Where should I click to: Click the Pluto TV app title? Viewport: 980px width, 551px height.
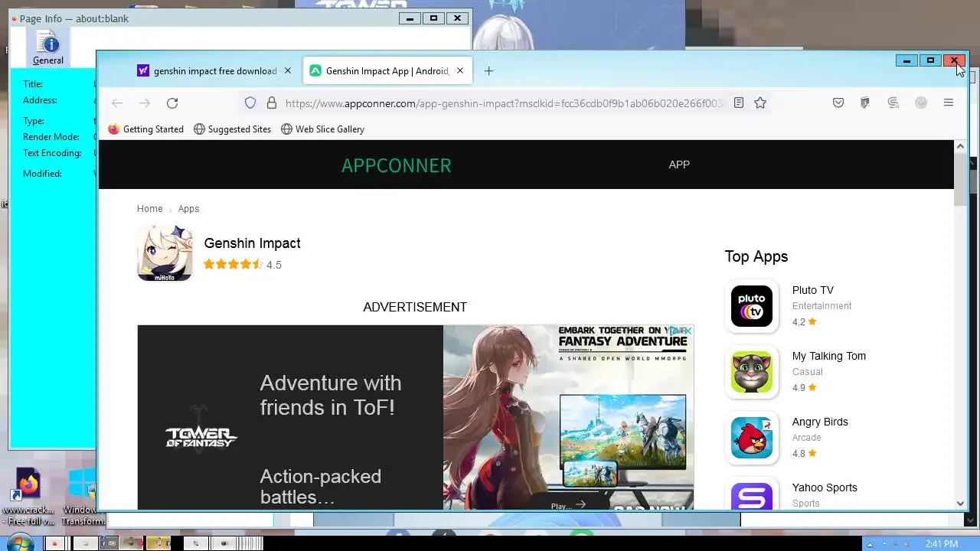[812, 290]
